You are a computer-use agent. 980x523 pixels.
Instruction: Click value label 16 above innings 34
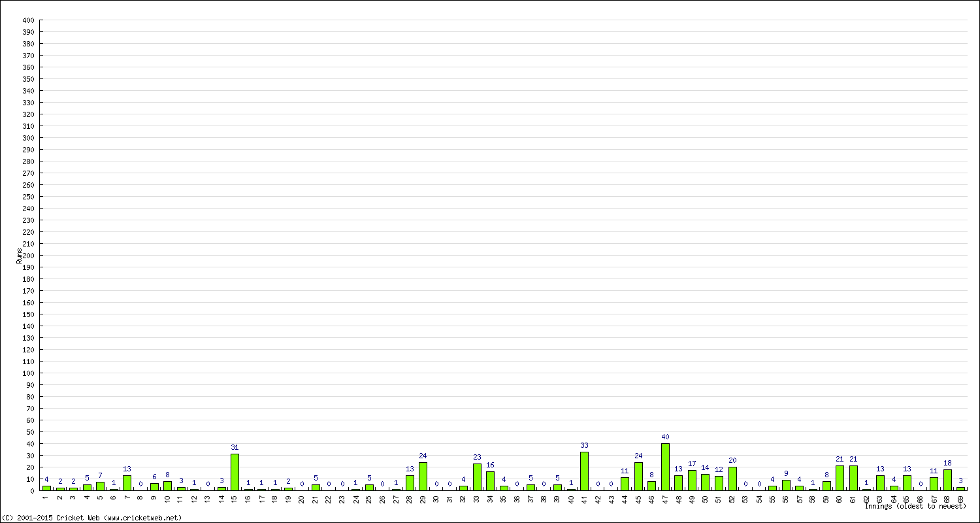(x=490, y=465)
